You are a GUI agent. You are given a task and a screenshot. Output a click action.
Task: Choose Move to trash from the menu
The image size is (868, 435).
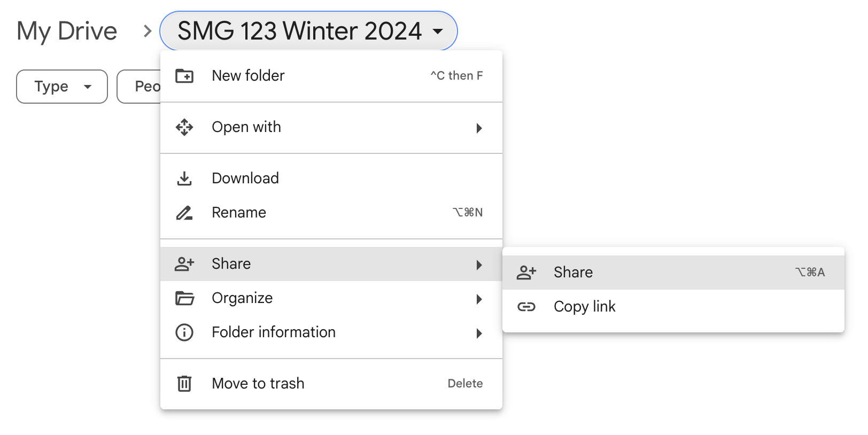pos(258,384)
